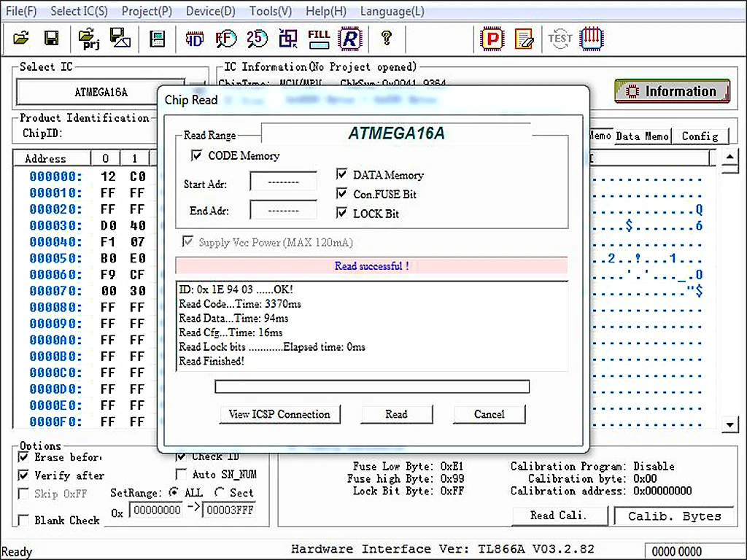The height and width of the screenshot is (560, 747).
Task: Click the Read successful ! status text
Action: pyautogui.click(x=371, y=265)
